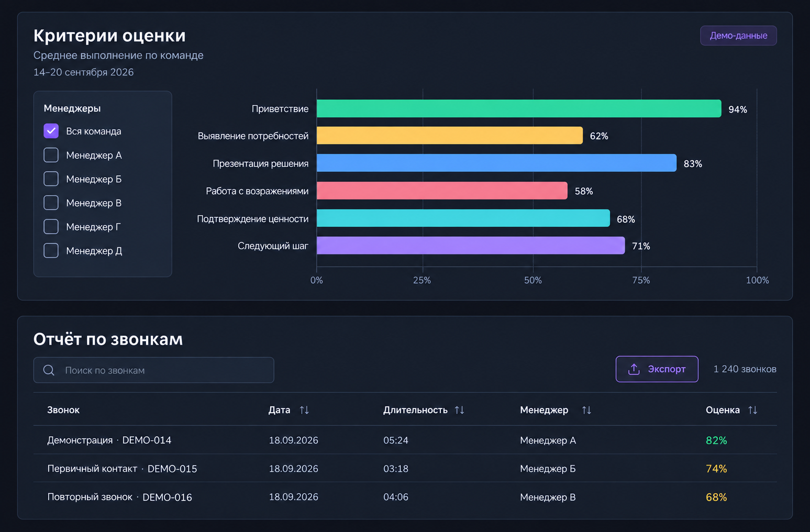Screen dimensions: 810x532
Task: Click the blue Презентация решения bar
Action: 496,163
